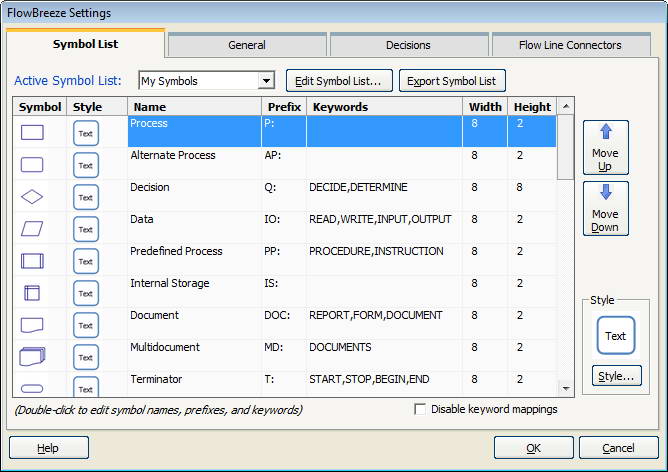Select the Internal Storage name
The image size is (668, 472).
pos(194,291)
